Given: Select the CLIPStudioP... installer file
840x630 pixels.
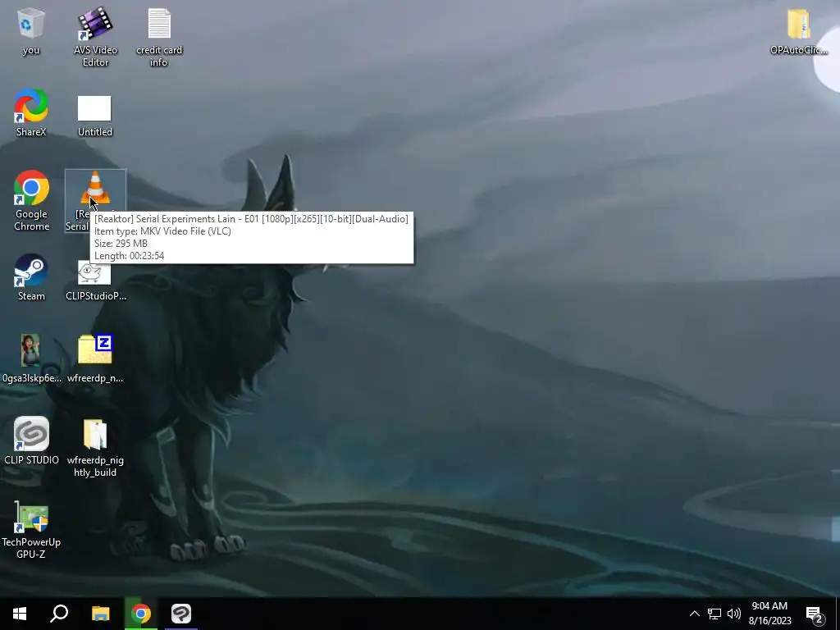Looking at the screenshot, I should coord(95,281).
